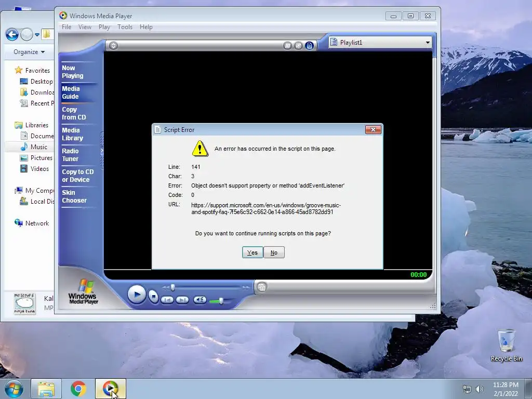
Task: Open Google Chrome from taskbar
Action: click(78, 389)
